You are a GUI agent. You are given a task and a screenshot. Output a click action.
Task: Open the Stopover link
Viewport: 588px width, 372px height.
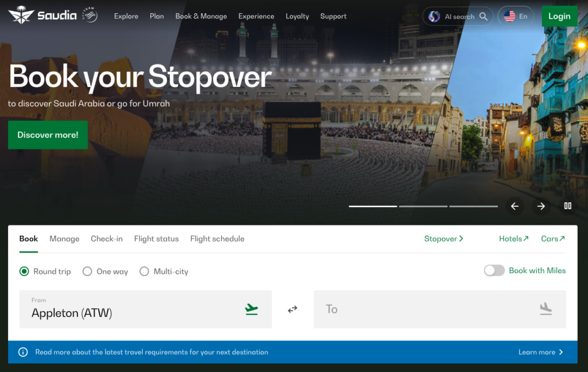pyautogui.click(x=444, y=239)
